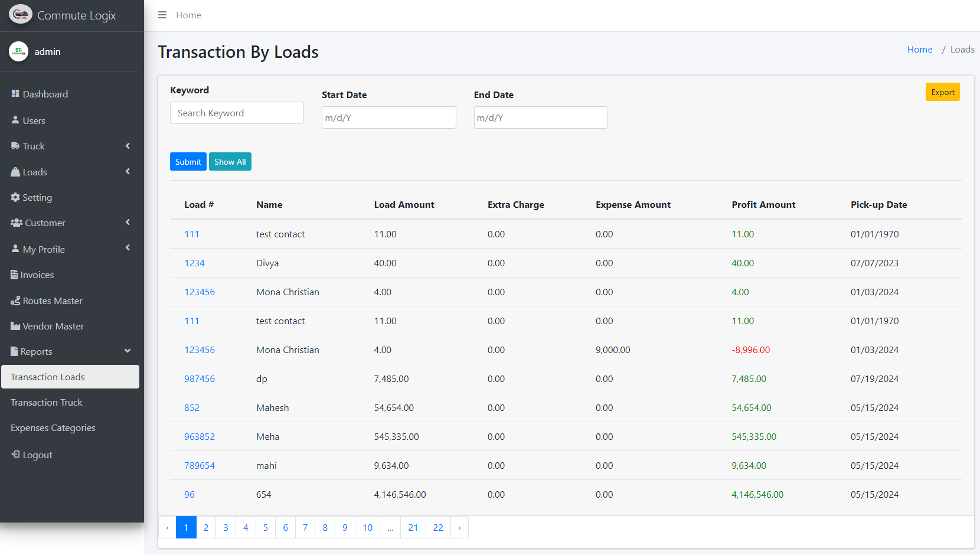This screenshot has width=980, height=555.
Task: Expand the Truck submenu chevron
Action: click(128, 146)
